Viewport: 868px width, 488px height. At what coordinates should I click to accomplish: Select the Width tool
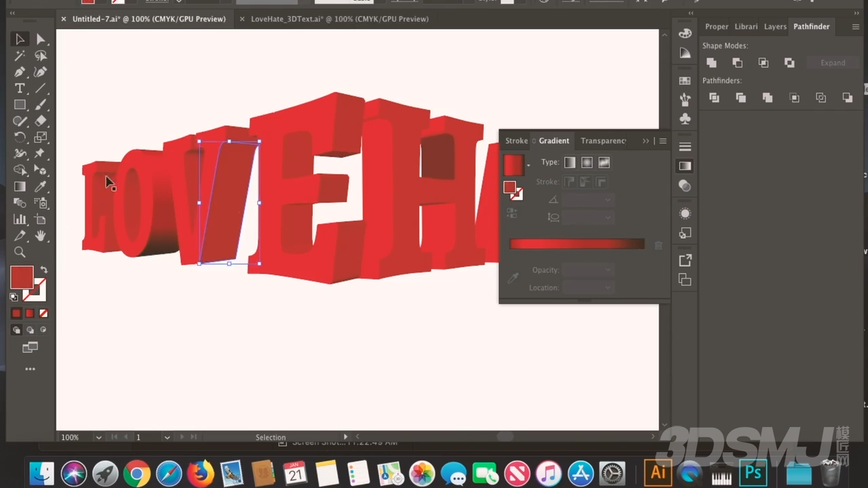coord(20,154)
